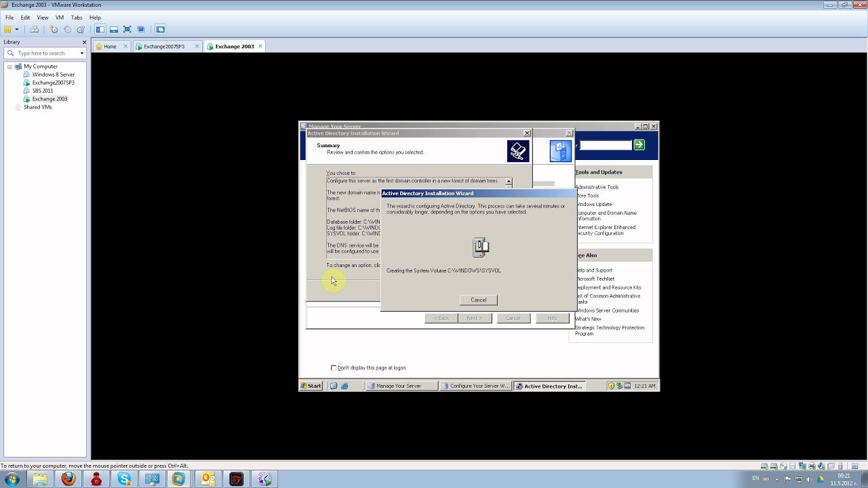Toggle 'Don't display this page at logon' checkbox
The width and height of the screenshot is (868, 488).
tap(334, 367)
